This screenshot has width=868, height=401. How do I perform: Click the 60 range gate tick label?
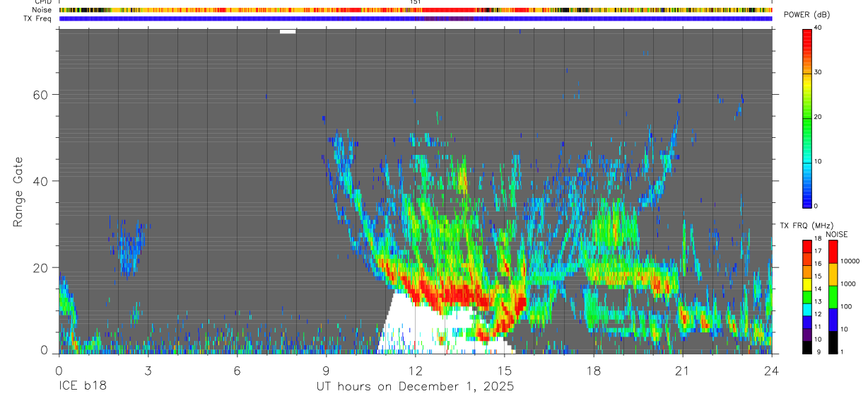point(42,95)
